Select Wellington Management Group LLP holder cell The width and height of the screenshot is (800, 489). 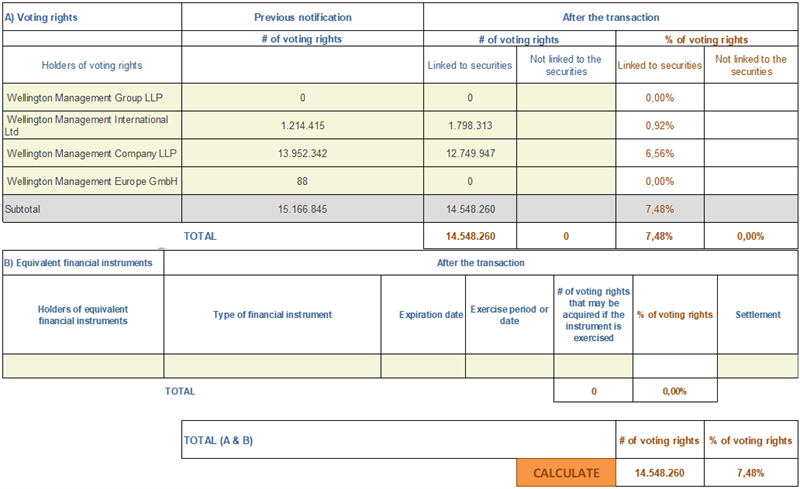pyautogui.click(x=92, y=97)
